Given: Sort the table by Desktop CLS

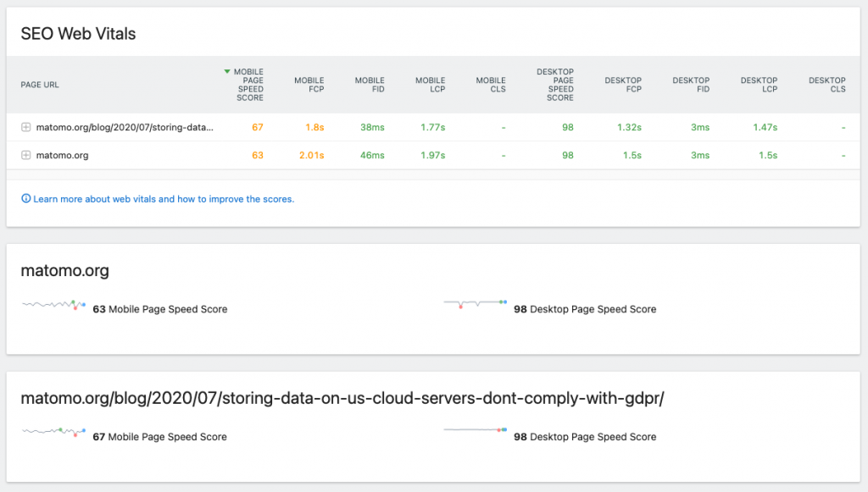Looking at the screenshot, I should tap(826, 85).
